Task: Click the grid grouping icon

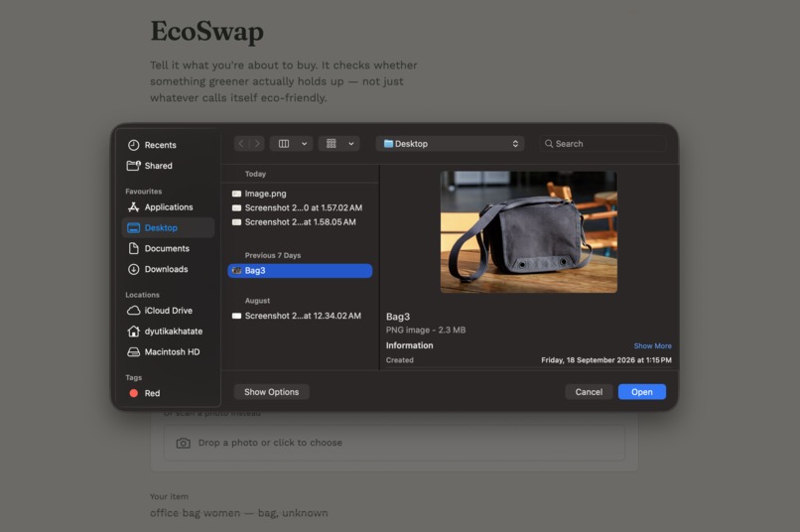Action: (x=332, y=144)
